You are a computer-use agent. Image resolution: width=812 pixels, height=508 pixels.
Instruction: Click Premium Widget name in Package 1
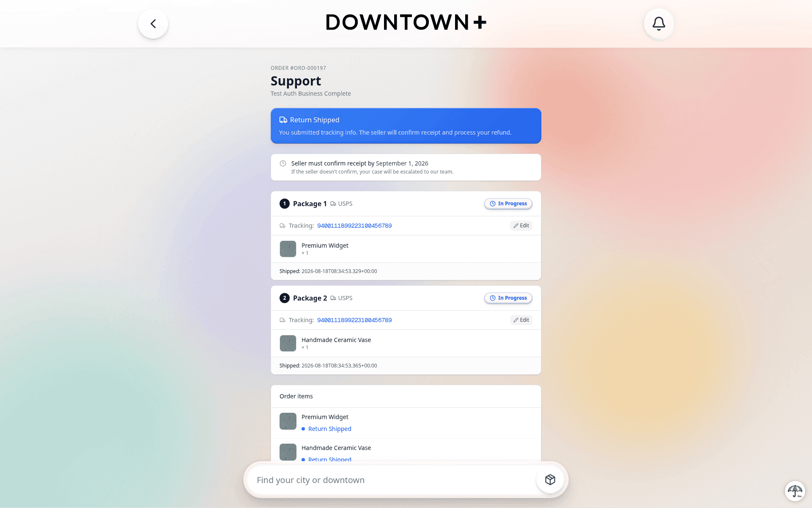tap(325, 246)
